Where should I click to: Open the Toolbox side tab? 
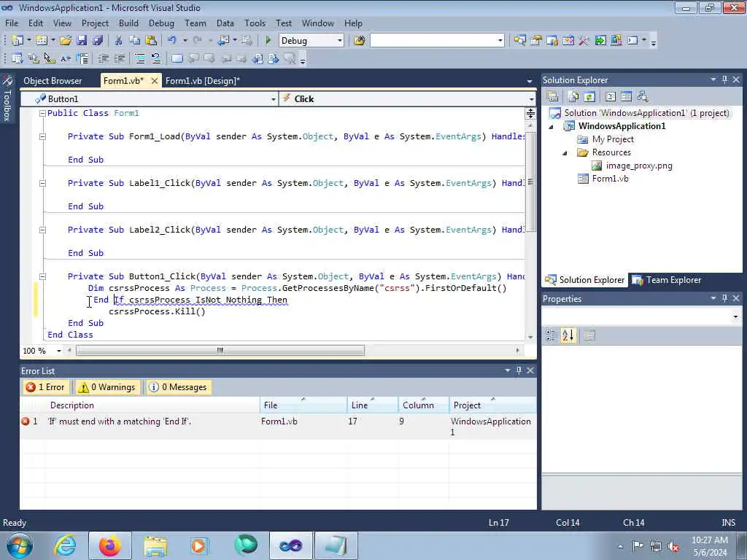point(7,99)
